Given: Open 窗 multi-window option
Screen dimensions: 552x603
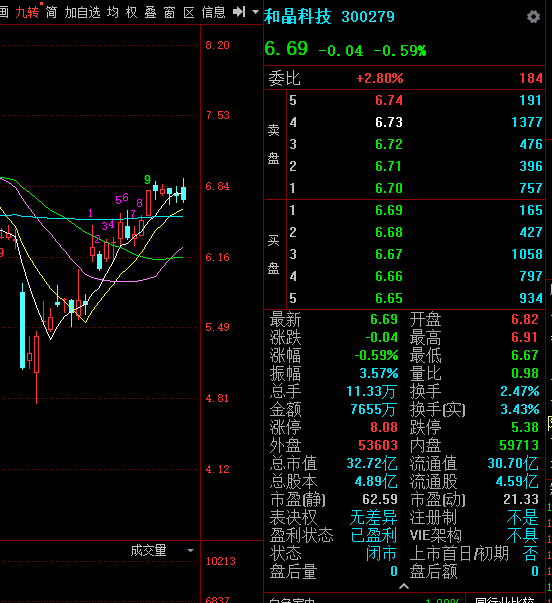Looking at the screenshot, I should [x=169, y=12].
